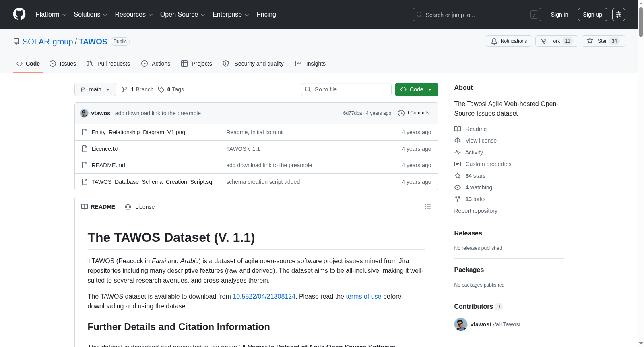Open the Security and quality tab
Image resolution: width=644 pixels, height=347 pixels.
coord(253,64)
